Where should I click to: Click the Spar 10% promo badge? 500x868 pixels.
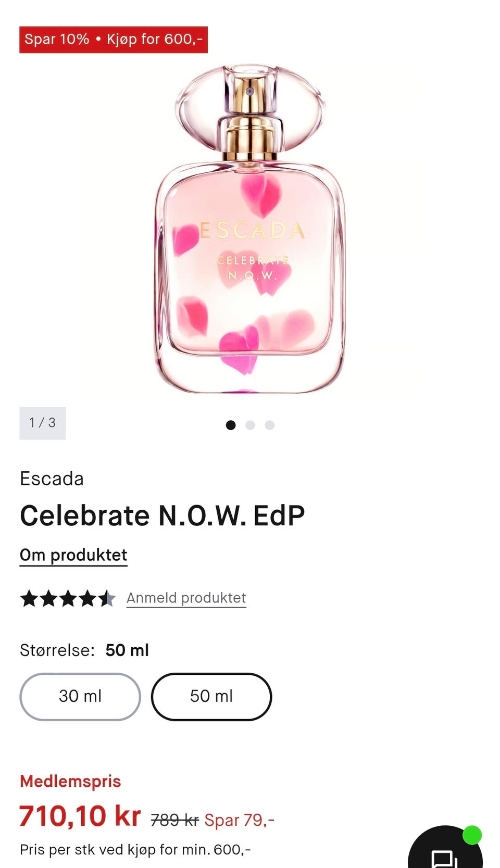pos(114,40)
